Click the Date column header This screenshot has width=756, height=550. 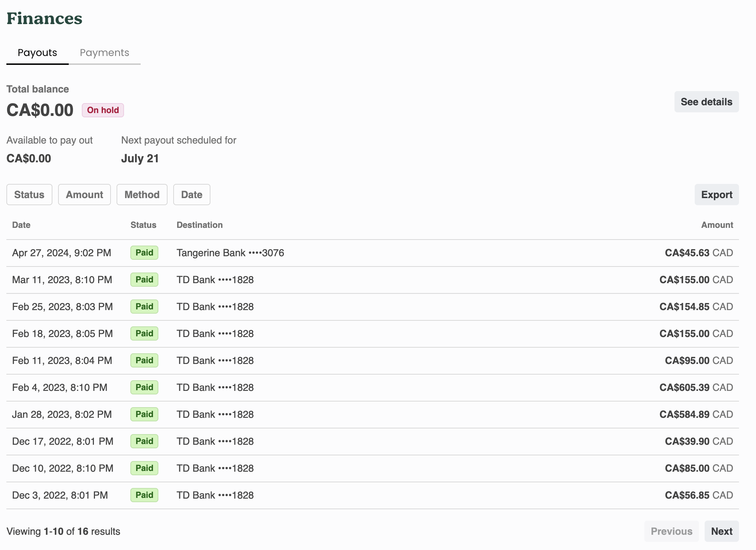[x=21, y=225]
